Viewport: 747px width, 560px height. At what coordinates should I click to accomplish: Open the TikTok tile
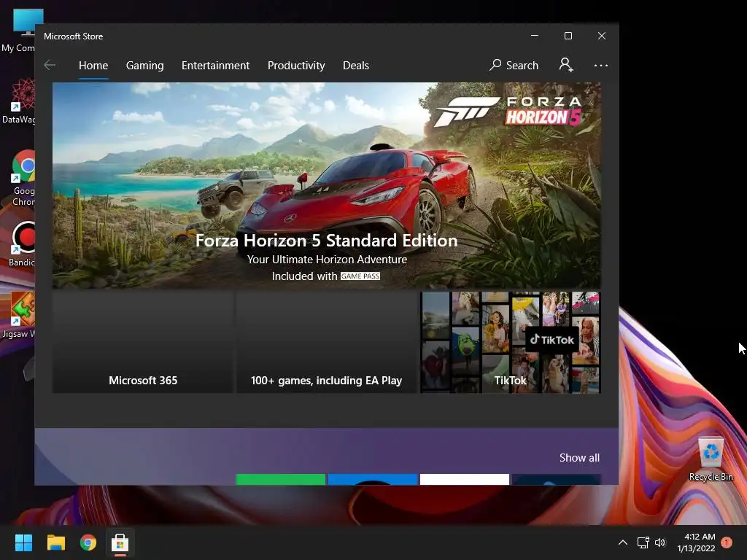point(510,343)
